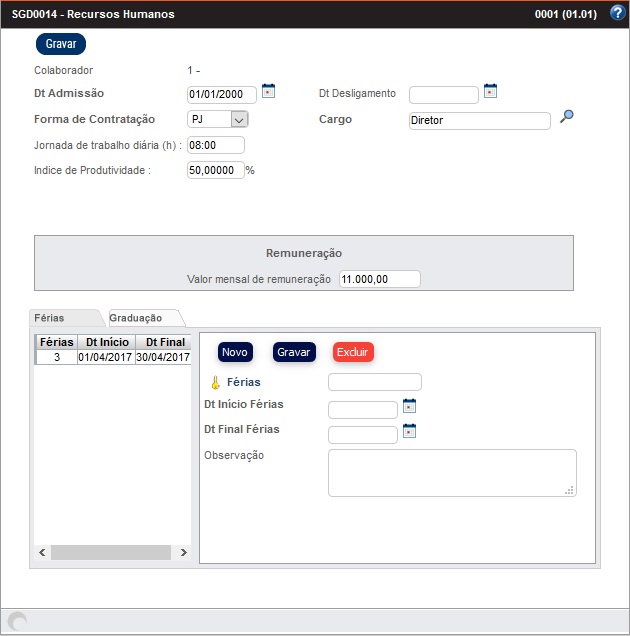Click the Valor mensal de remuneração field
Viewport: 630px width, 636px height.
[380, 279]
